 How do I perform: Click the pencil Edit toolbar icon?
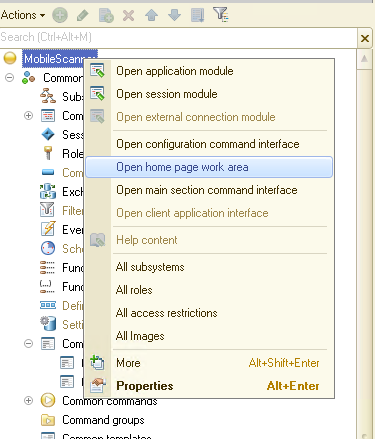83,15
